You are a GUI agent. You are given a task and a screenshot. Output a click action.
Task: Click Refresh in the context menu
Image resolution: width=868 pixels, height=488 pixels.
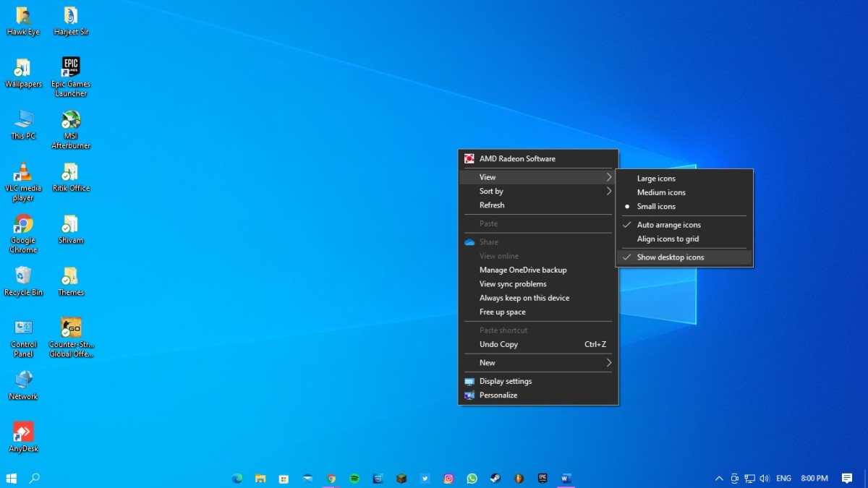(492, 205)
